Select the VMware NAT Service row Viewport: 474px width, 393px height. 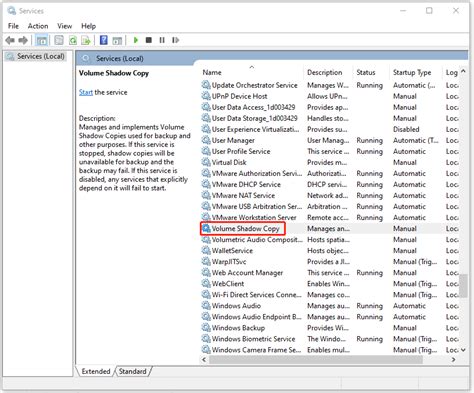coord(330,195)
